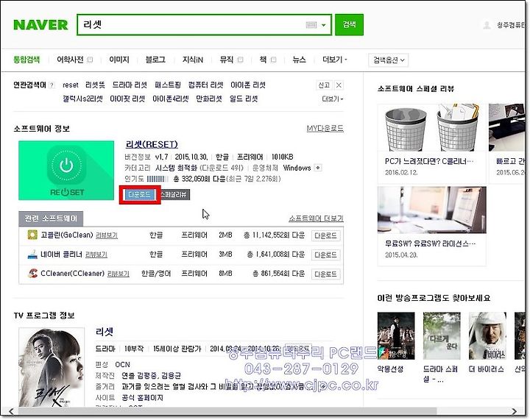Viewport: 530px width, 420px height.
Task: Open article 무료SW? 유료SW? 라이선스
Action: tap(430, 243)
